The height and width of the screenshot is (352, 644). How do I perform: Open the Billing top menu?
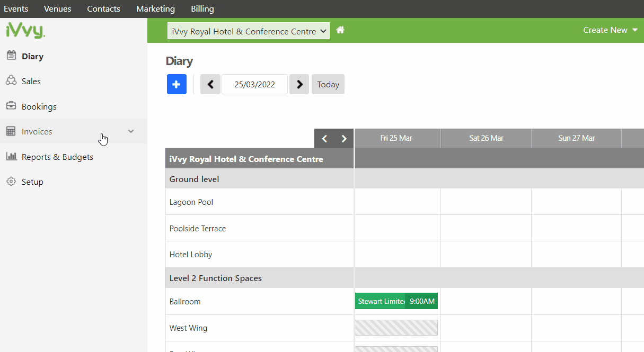click(202, 9)
